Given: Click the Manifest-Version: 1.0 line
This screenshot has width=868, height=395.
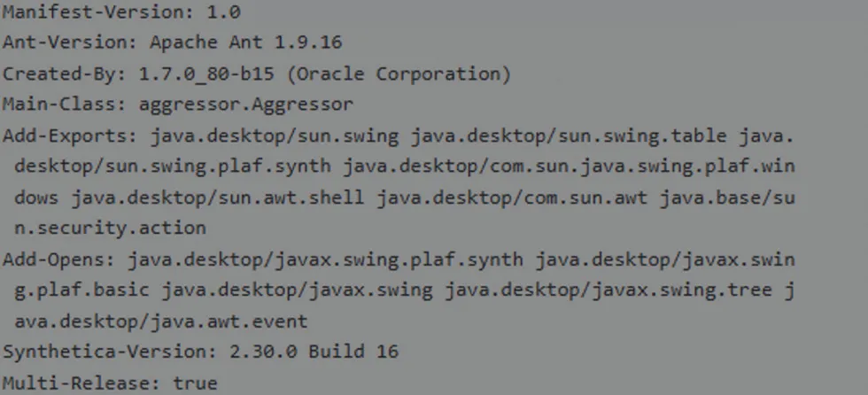Looking at the screenshot, I should click(x=121, y=12).
